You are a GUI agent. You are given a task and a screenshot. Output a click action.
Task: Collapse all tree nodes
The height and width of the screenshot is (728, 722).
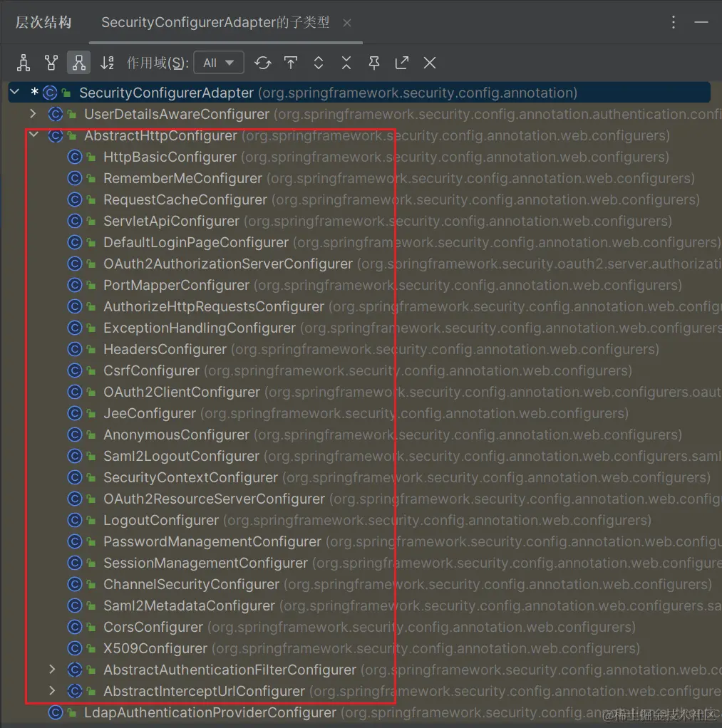click(x=346, y=63)
